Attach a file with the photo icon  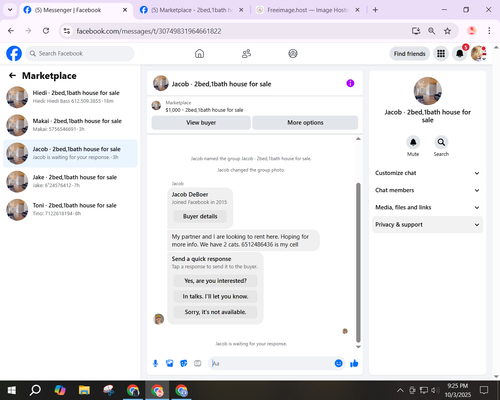pyautogui.click(x=170, y=363)
